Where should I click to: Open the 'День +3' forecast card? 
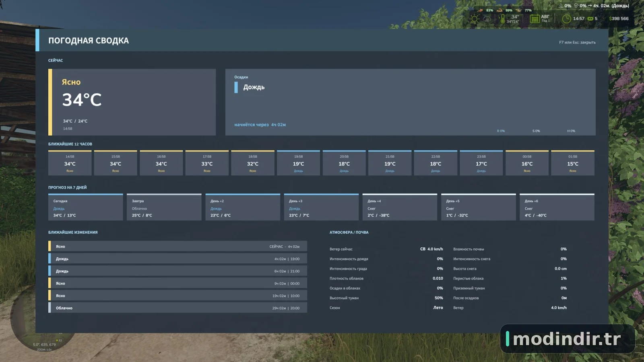tap(321, 207)
